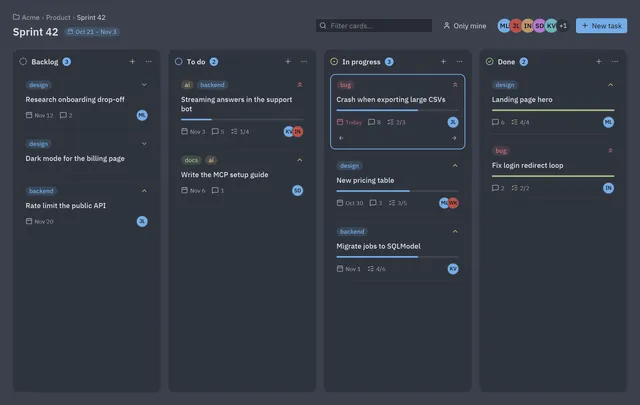Add a card to Done column
The width and height of the screenshot is (640, 405).
(599, 62)
